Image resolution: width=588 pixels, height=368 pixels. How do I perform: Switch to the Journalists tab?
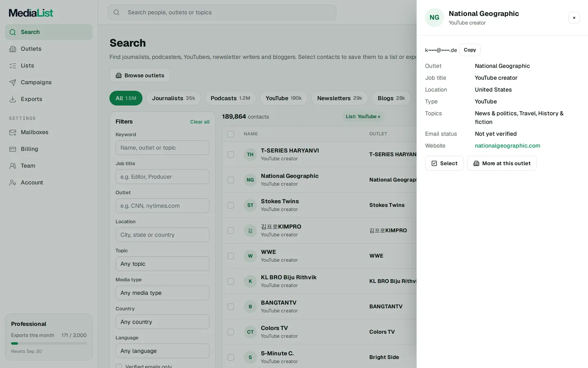pos(174,98)
